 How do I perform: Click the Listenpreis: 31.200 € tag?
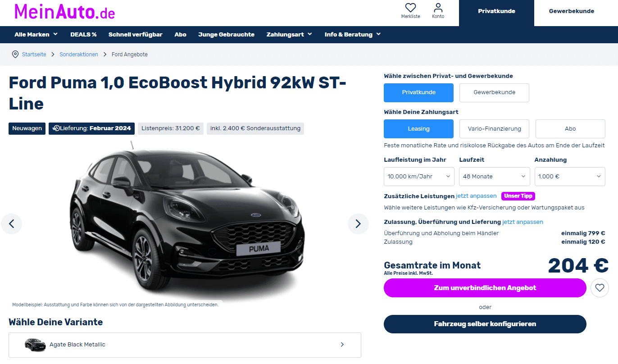click(x=171, y=128)
